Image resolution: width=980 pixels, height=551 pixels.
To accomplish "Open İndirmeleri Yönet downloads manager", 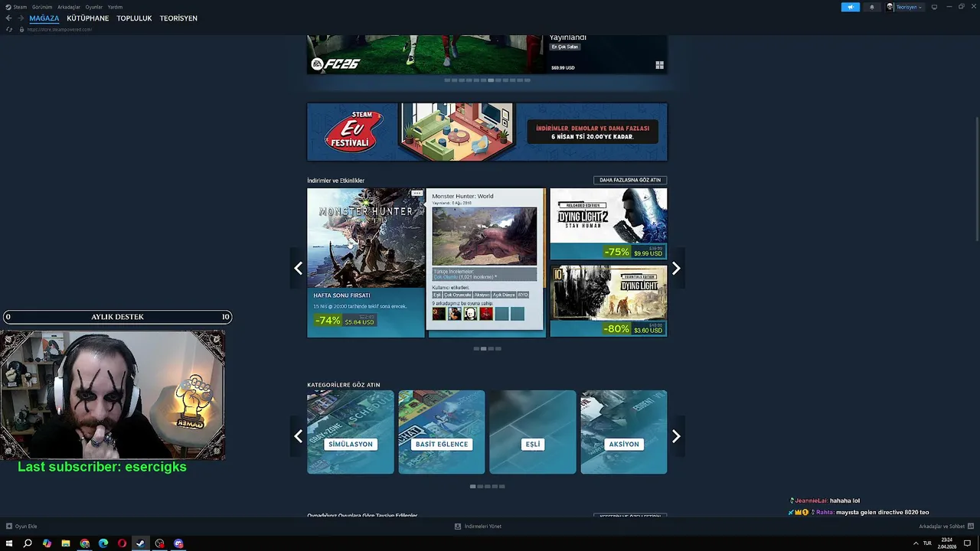I will [478, 527].
